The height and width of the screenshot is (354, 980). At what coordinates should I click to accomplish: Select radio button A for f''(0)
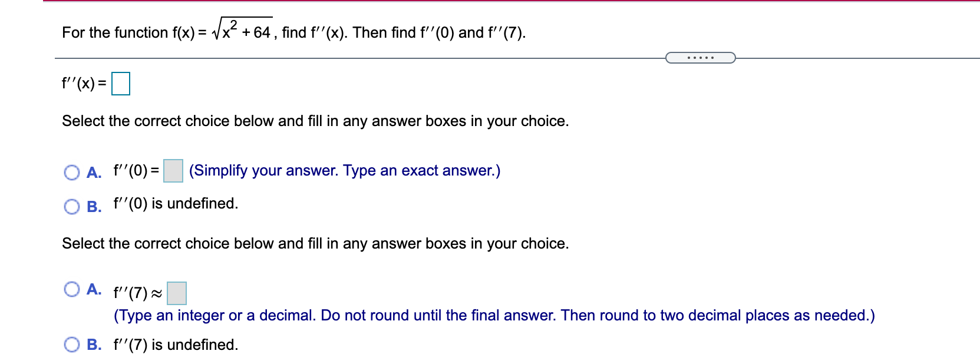tap(72, 173)
